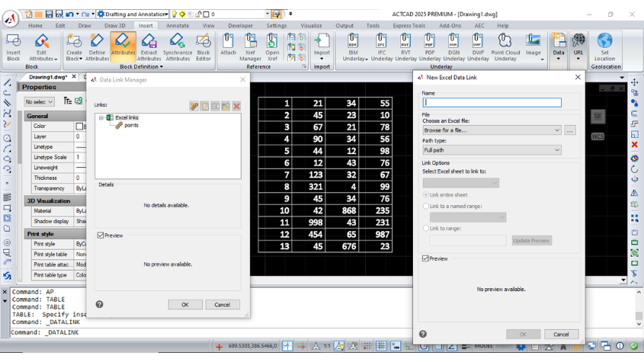Click the Save icon in quick toolbar
The height and width of the screenshot is (362, 644).
(50, 14)
